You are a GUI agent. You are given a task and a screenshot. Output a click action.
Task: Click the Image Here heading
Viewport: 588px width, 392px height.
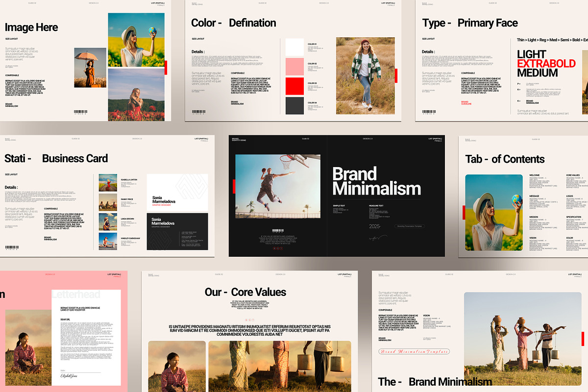[x=31, y=28]
